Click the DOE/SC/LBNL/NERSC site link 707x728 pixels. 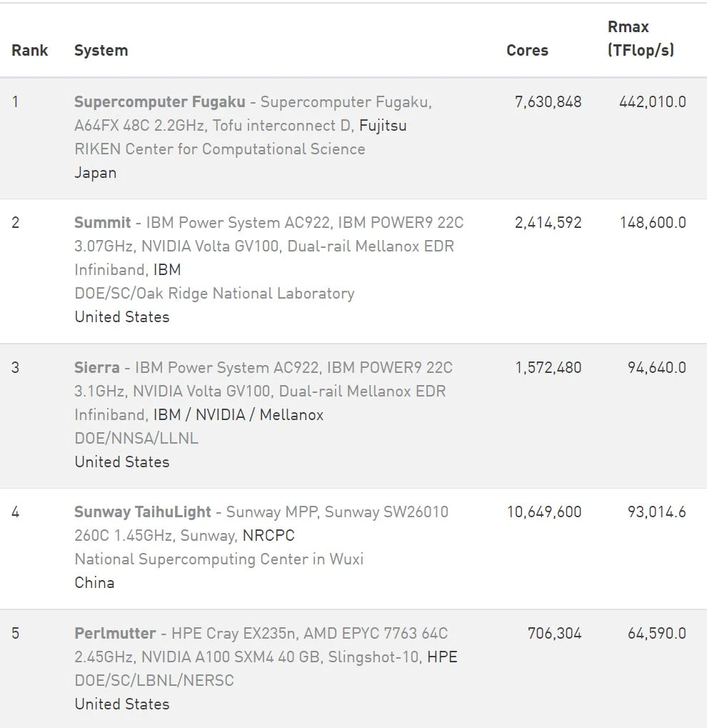(x=154, y=681)
